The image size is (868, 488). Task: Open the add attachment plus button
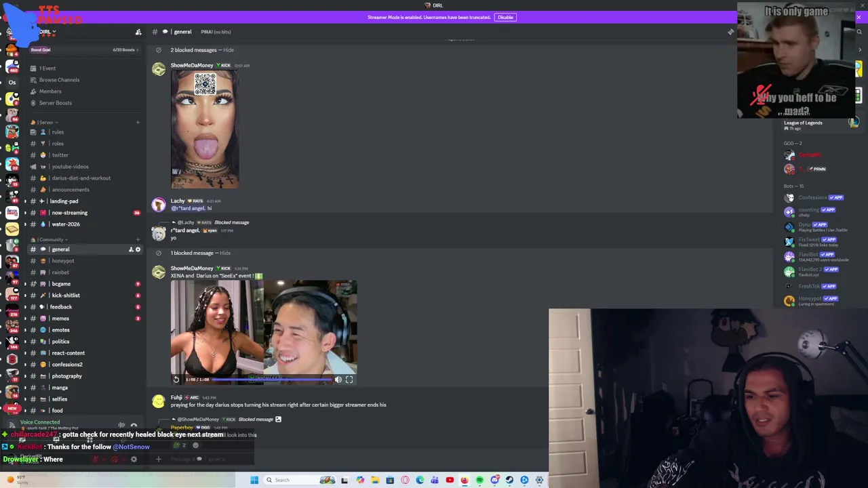[x=158, y=460]
